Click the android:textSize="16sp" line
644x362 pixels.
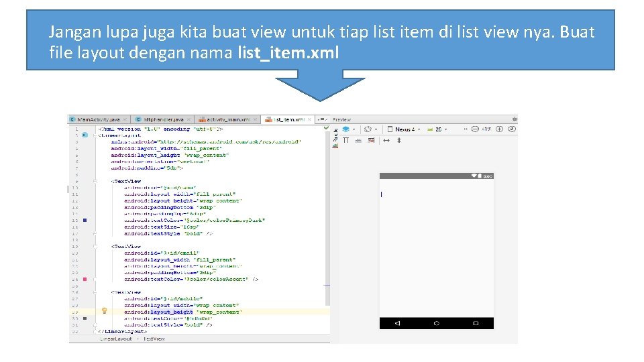(162, 227)
